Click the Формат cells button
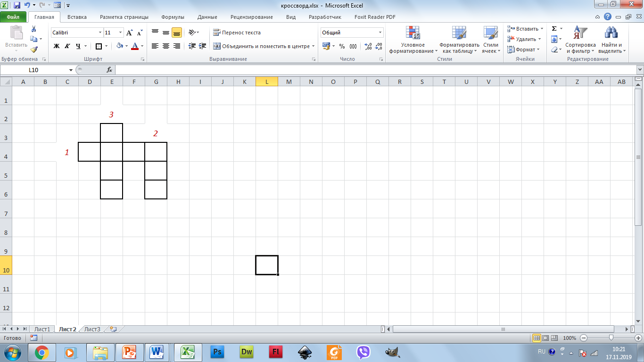Image resolution: width=644 pixels, height=362 pixels. point(523,49)
